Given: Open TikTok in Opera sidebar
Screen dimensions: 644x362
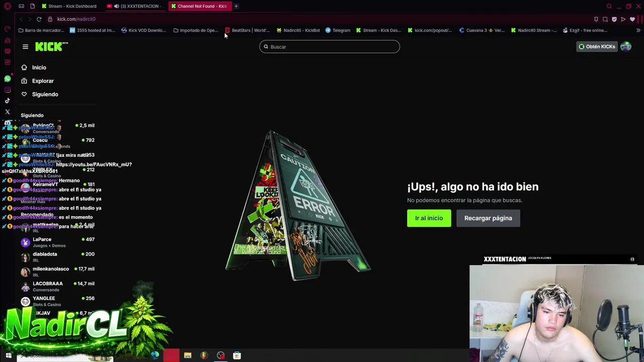Looking at the screenshot, I should click(8, 101).
